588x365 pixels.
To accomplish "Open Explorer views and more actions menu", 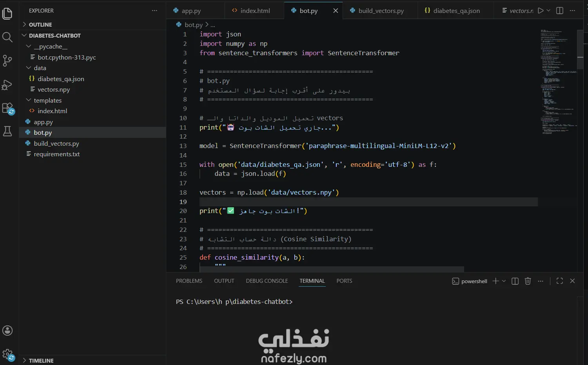I will click(x=154, y=11).
